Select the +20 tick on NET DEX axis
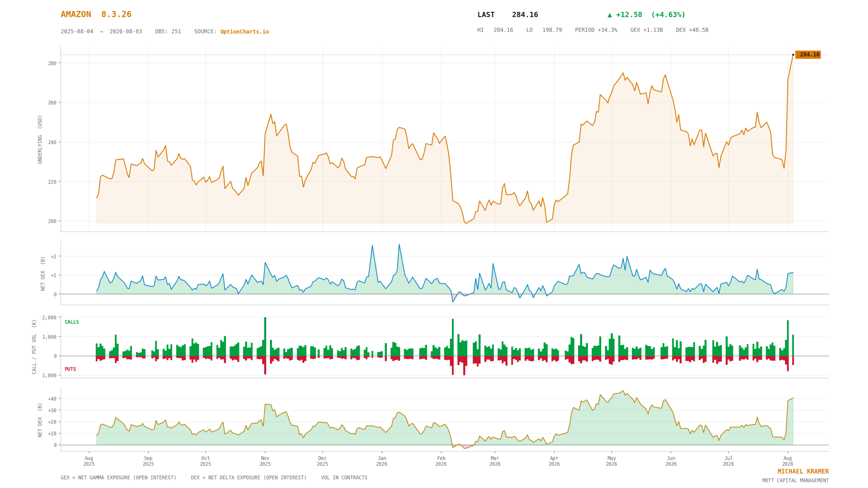868x488 pixels. coord(52,422)
